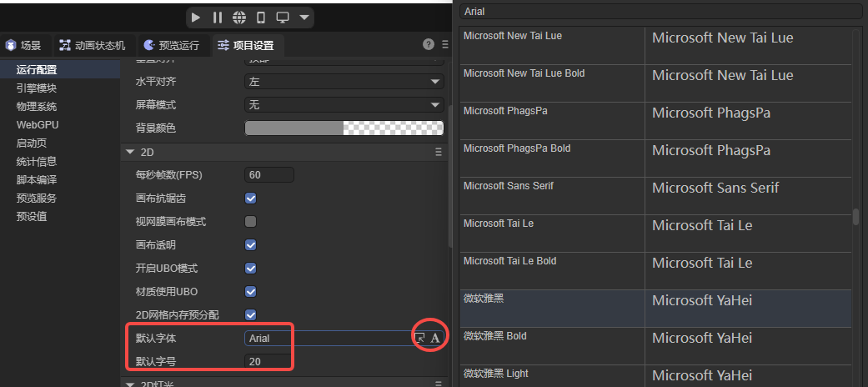Open the system font picker 'A' icon
Screen dimensions: 868x387
pos(434,338)
